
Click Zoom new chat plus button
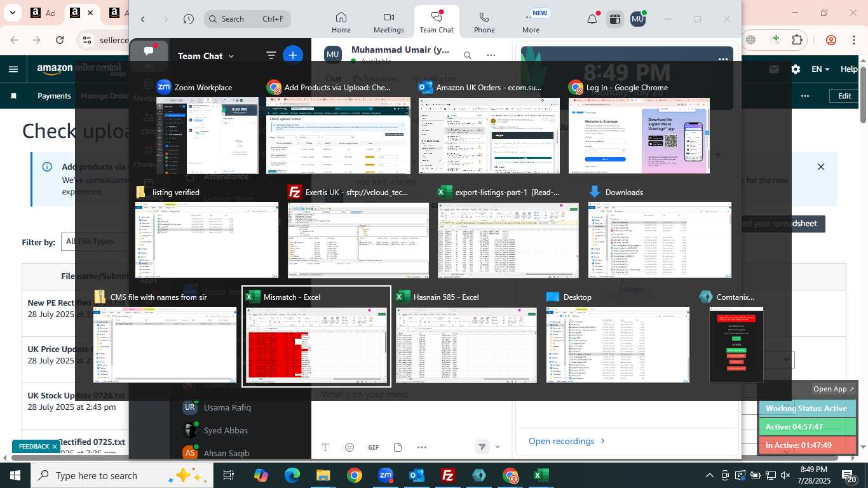[292, 55]
